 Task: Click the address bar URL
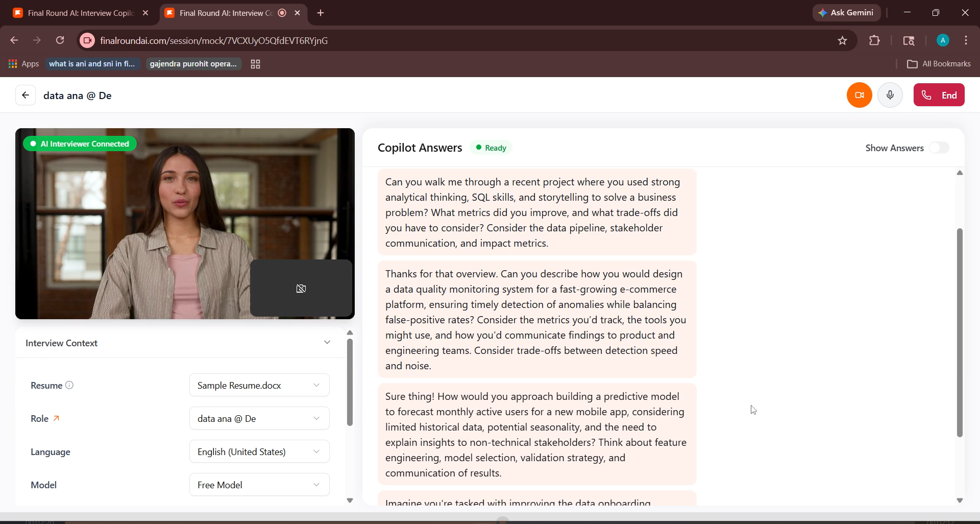coord(214,40)
